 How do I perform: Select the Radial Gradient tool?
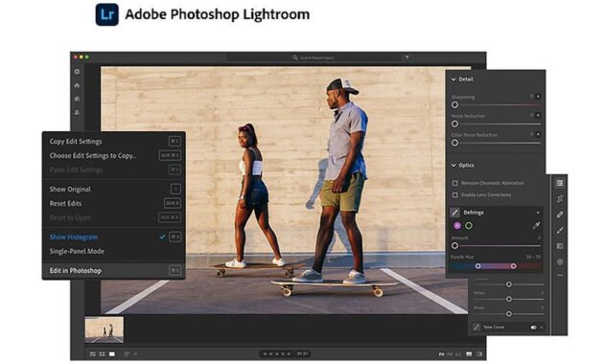560,262
